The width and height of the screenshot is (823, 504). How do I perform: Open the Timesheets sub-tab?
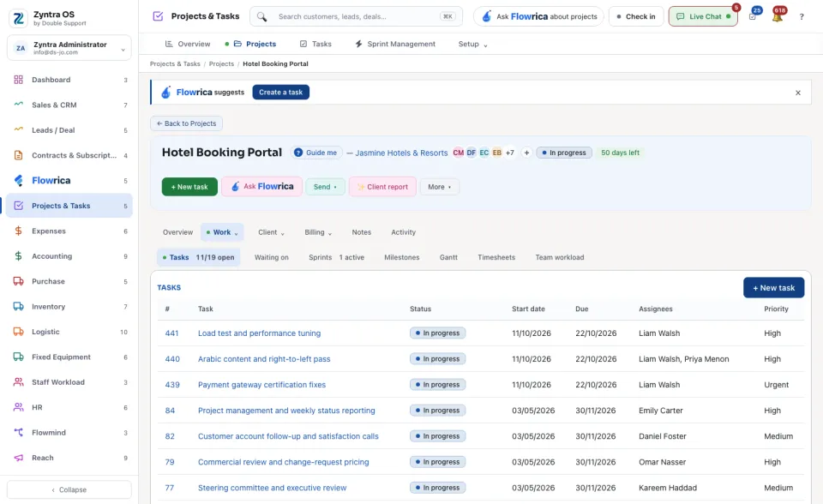[496, 257]
